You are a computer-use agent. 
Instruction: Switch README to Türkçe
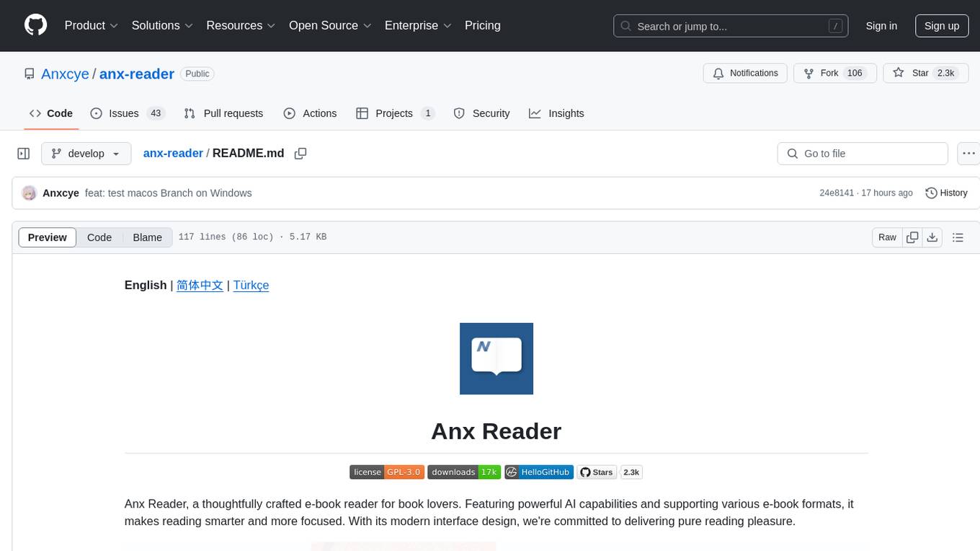[251, 285]
